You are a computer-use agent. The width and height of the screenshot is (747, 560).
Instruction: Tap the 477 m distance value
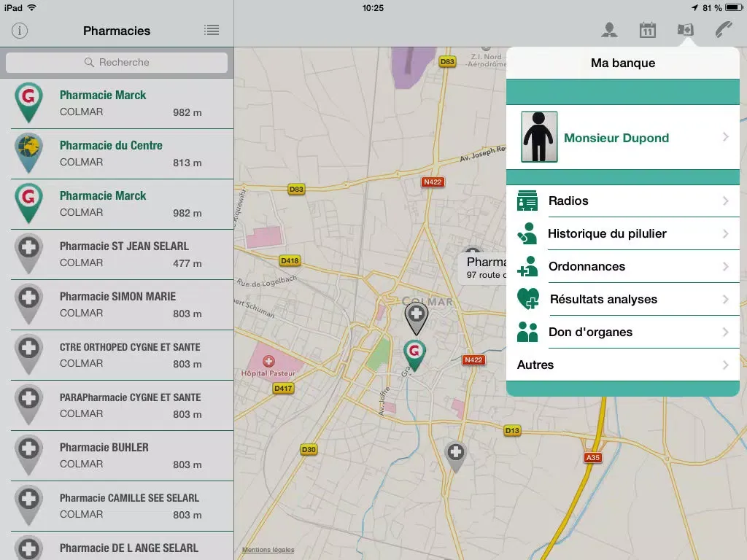(x=187, y=263)
